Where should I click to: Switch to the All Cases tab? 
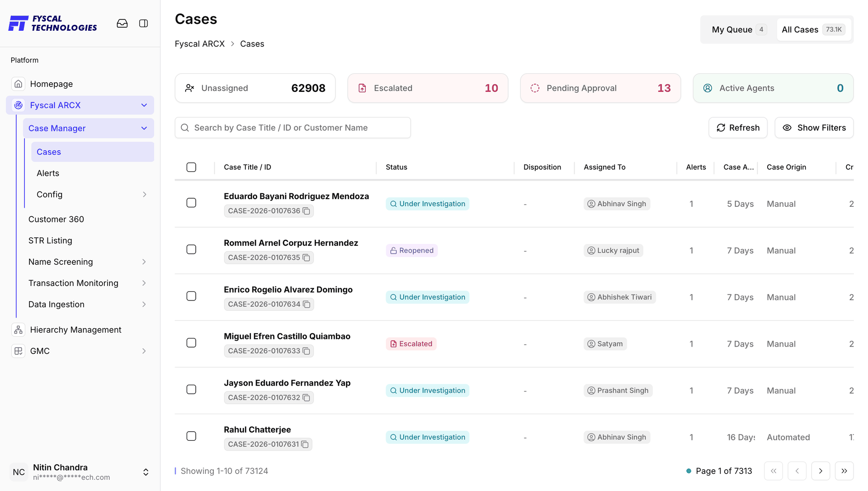(814, 29)
